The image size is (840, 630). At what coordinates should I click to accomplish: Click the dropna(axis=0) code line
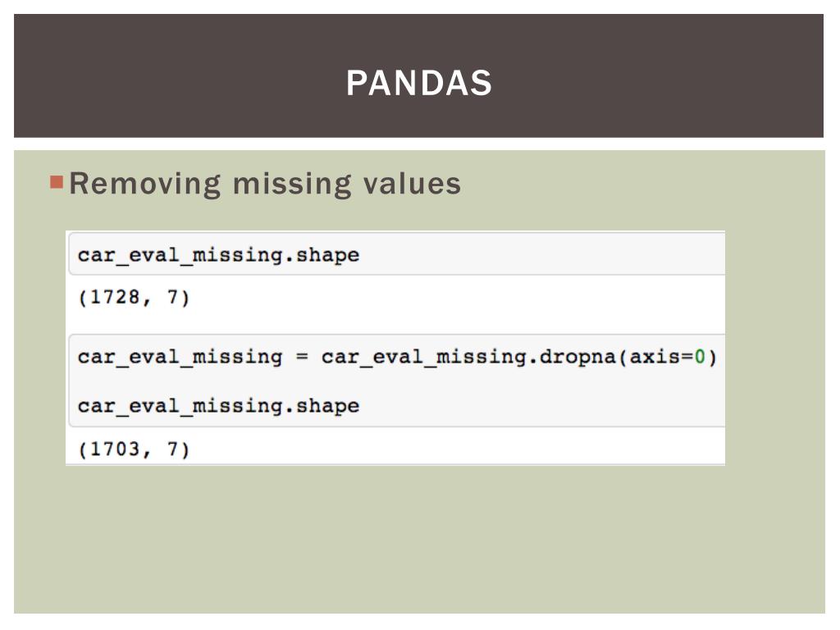pos(397,356)
